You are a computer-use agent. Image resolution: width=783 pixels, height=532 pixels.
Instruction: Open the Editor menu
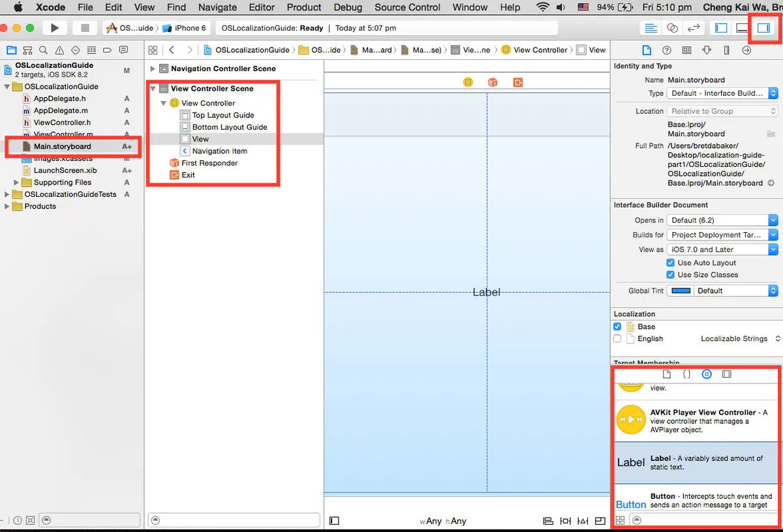click(261, 7)
